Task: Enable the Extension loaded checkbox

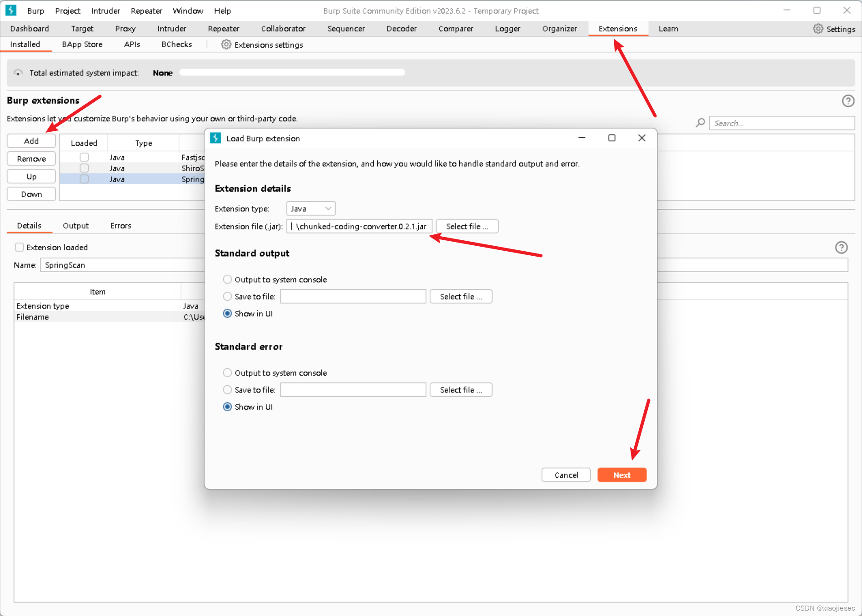Action: click(x=20, y=247)
